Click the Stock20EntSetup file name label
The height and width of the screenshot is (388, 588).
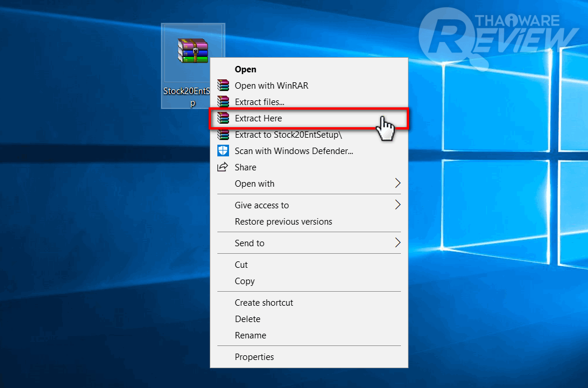(186, 96)
